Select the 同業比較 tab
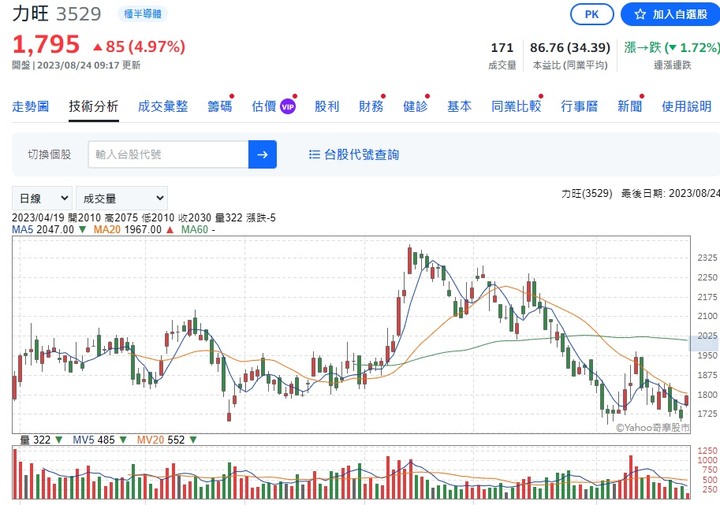Screen dimensions: 720x505 click(516, 107)
